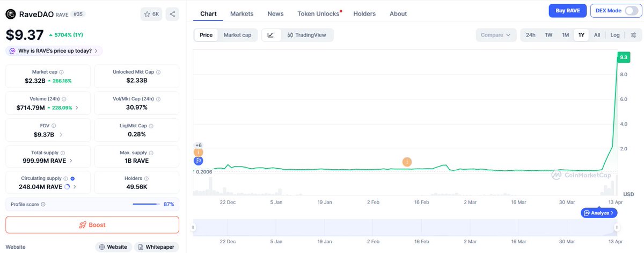Click the verified badge by Circulating supply
The image size is (644, 253).
coord(72,178)
